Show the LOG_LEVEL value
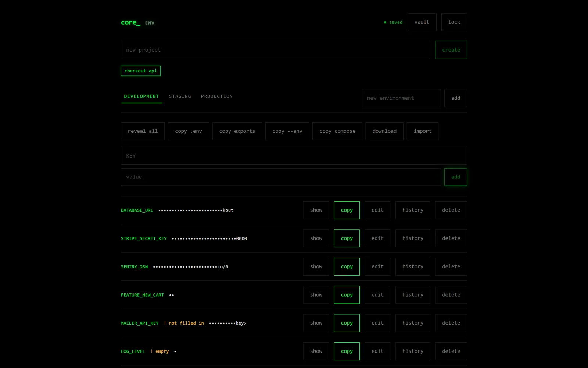This screenshot has height=368, width=588. (316, 351)
